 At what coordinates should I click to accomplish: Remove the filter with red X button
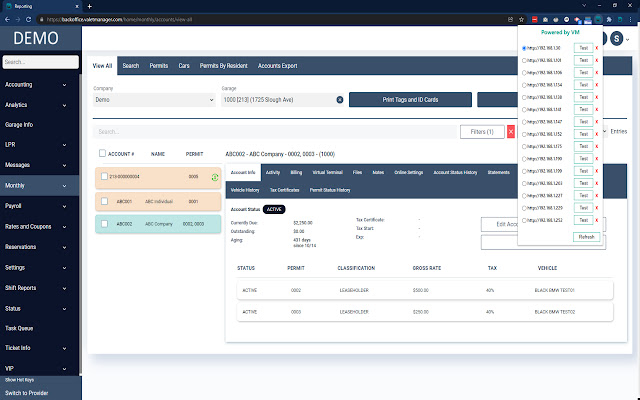(x=511, y=132)
